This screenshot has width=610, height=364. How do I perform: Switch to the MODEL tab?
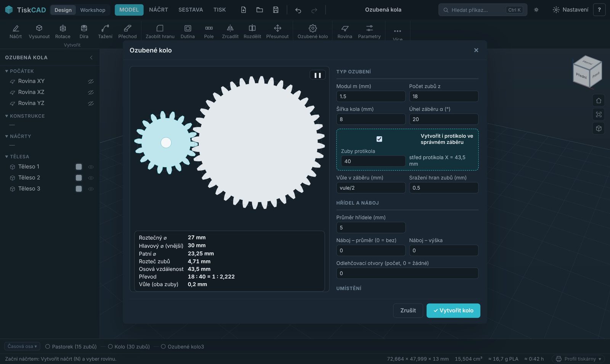pos(129,10)
